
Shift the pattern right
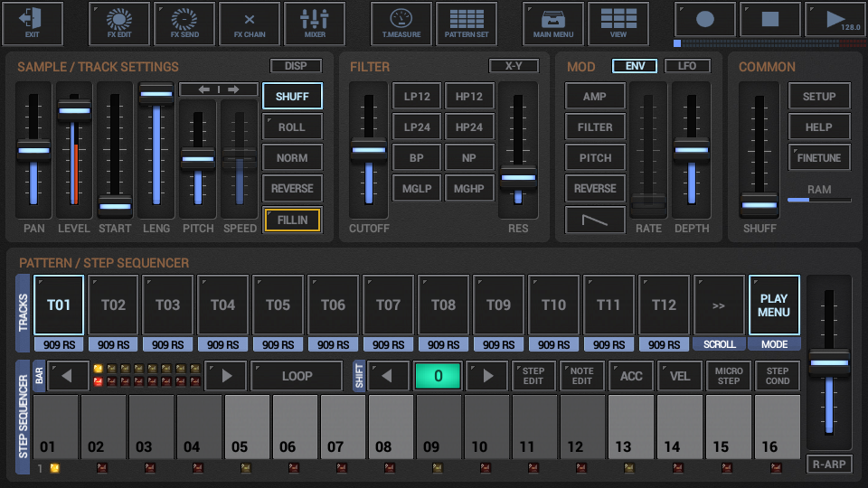point(487,376)
